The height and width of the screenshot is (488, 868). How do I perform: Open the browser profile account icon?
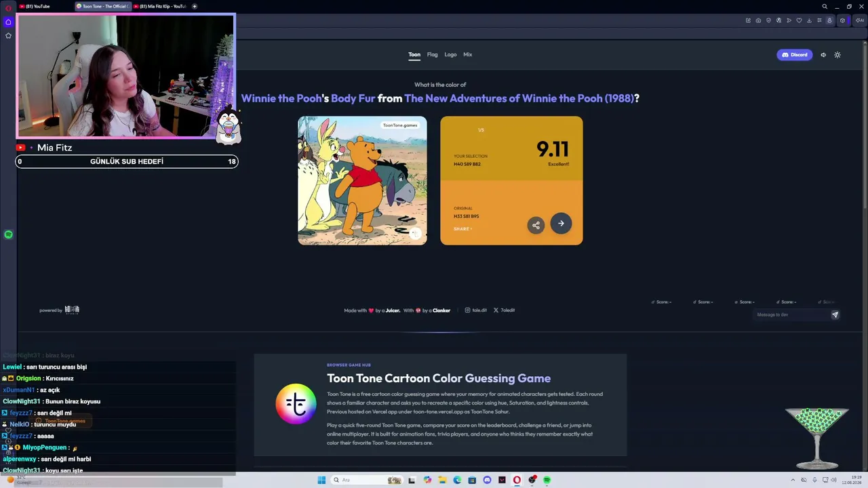[x=829, y=20]
